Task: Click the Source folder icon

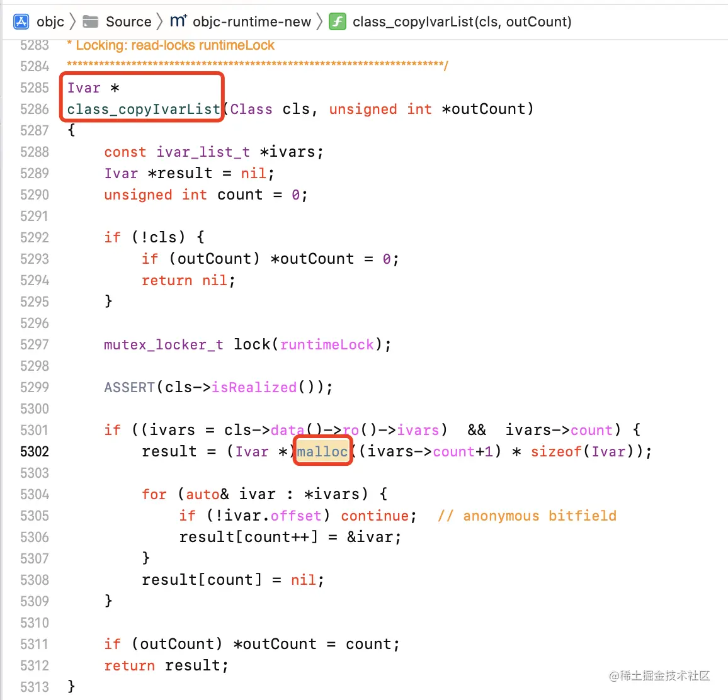Action: [91, 21]
